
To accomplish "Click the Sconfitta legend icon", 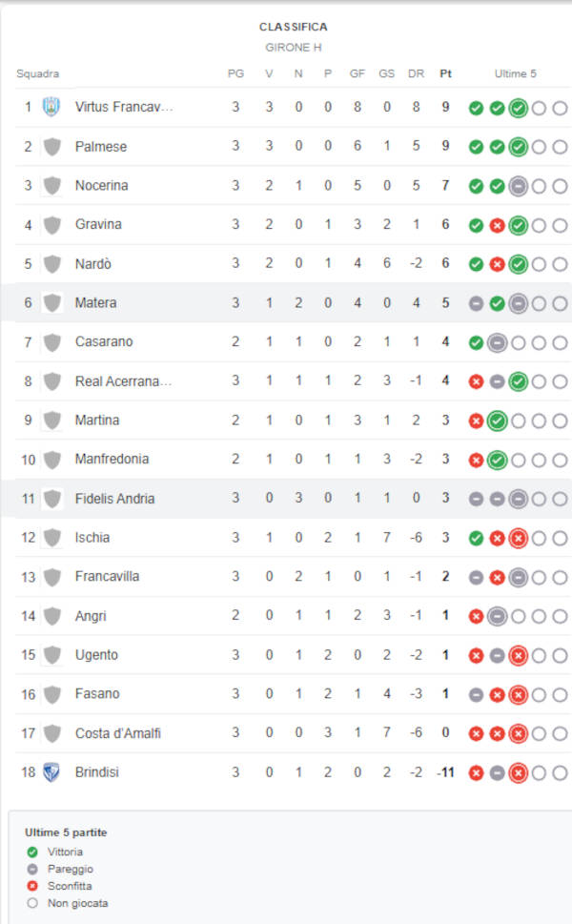I will (32, 886).
